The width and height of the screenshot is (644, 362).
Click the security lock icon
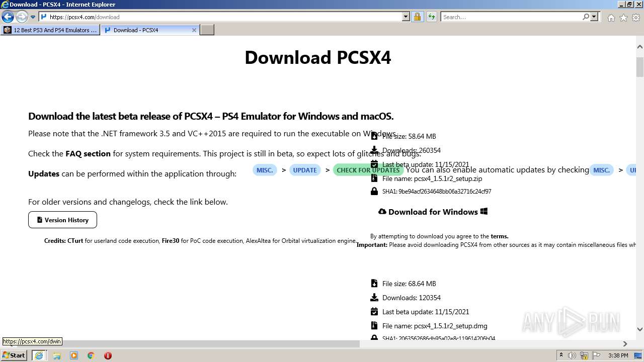[417, 17]
